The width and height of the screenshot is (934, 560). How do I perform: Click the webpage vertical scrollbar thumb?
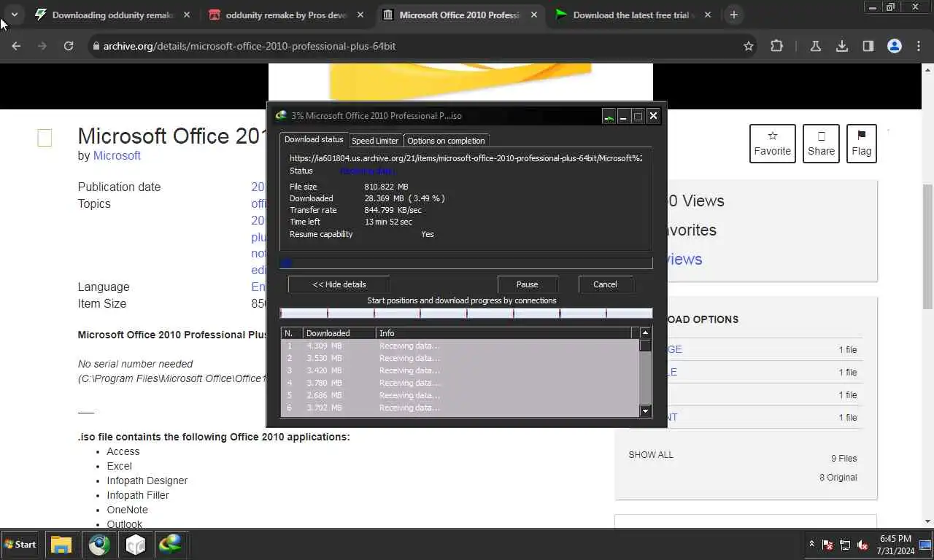928,246
